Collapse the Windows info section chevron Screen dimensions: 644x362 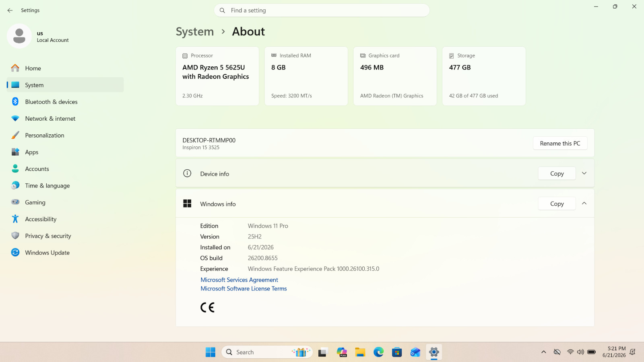tap(584, 204)
